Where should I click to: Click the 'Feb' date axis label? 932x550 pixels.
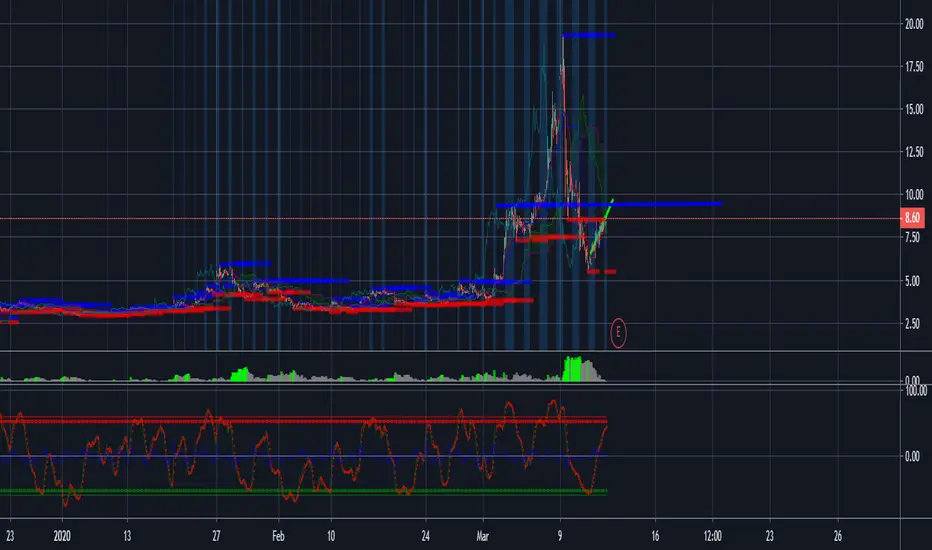[278, 536]
